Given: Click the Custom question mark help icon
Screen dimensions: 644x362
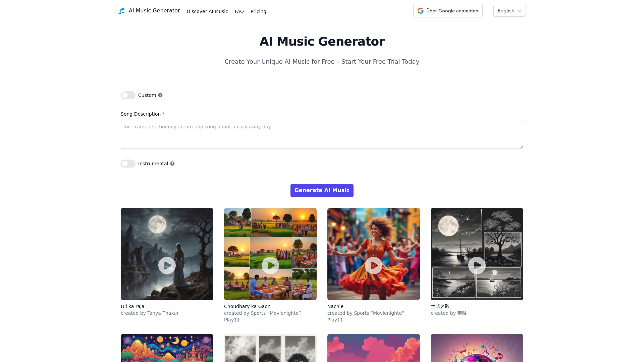Looking at the screenshot, I should pyautogui.click(x=160, y=95).
